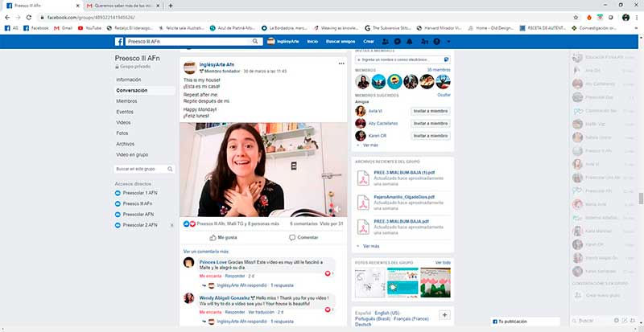This screenshot has width=644, height=332.
Task: Open the Crear menu in header
Action: [x=369, y=42]
